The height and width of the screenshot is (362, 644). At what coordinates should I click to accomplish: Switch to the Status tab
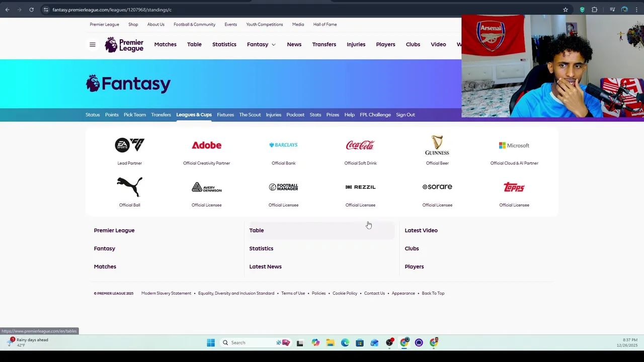[93, 115]
